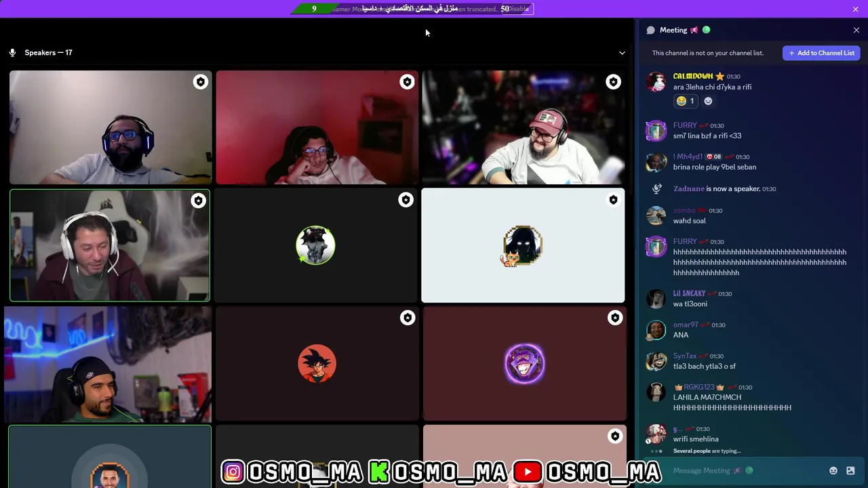Click the CALMDOWN username
The width and height of the screenshot is (868, 488).
693,77
